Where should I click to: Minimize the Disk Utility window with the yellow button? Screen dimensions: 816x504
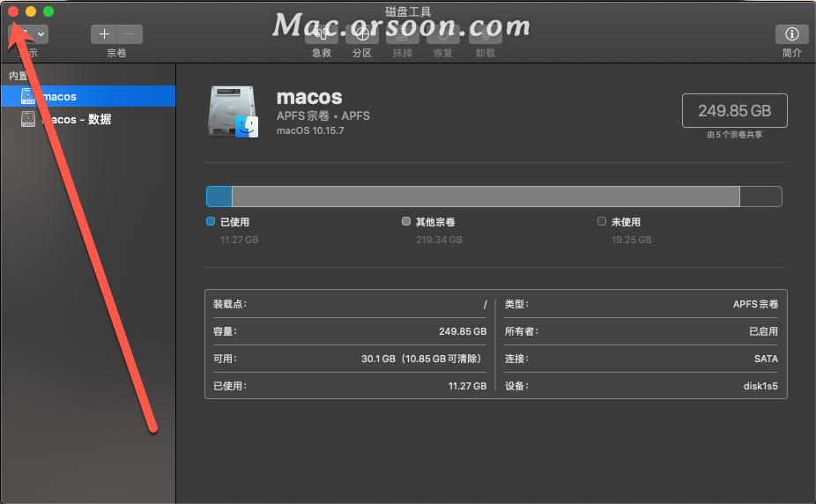(x=31, y=11)
